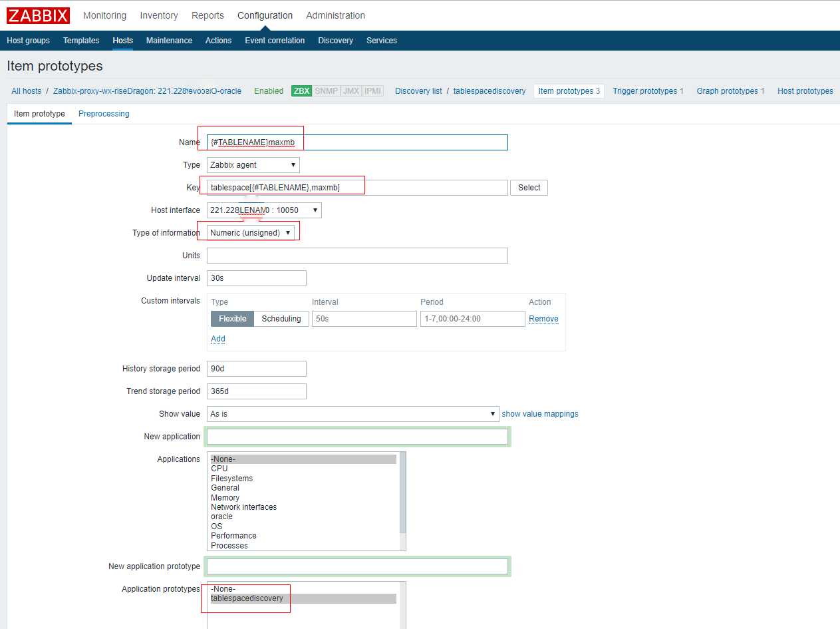Image resolution: width=840 pixels, height=629 pixels.
Task: Open Graph prototypes 1 link
Action: [x=730, y=91]
